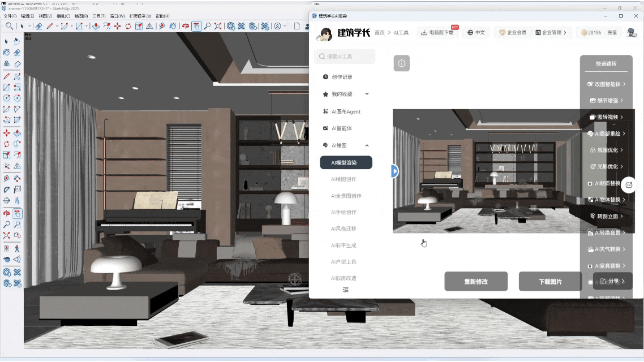644x362 pixels.
Task: Click the floating AI chat icon
Action: [629, 185]
